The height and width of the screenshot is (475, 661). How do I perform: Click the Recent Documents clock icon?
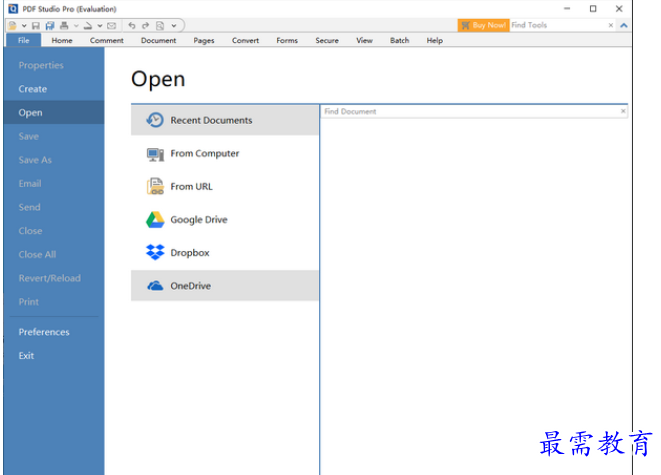(x=155, y=120)
